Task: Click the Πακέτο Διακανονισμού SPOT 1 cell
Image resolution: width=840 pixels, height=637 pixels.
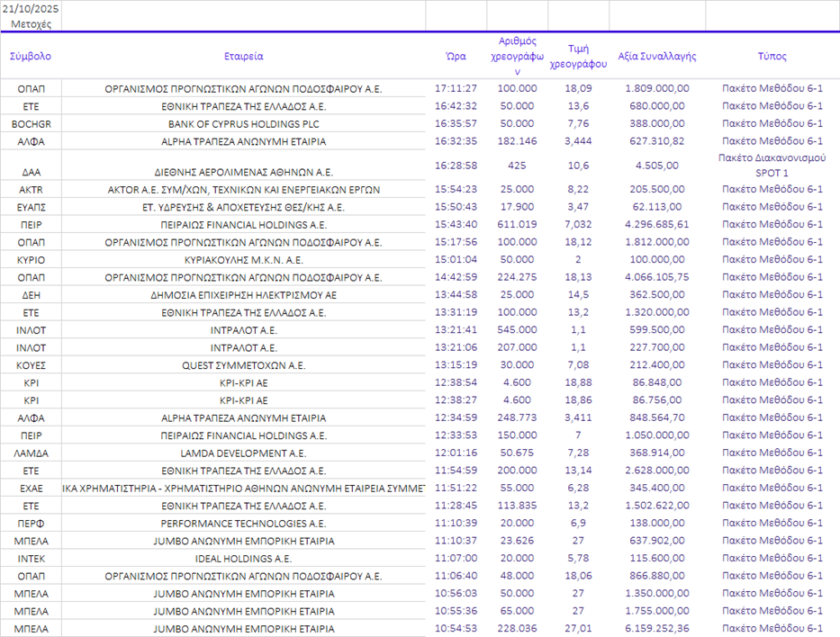Action: tap(772, 165)
